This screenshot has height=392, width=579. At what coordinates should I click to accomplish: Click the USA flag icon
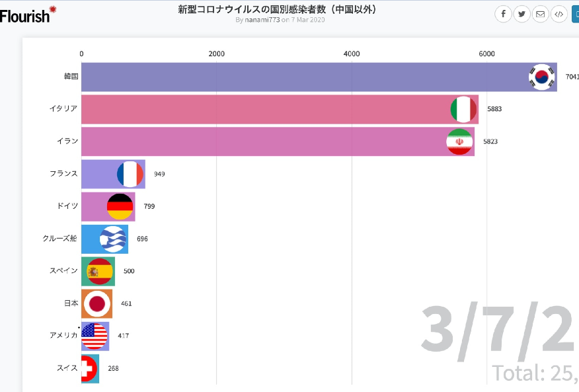pyautogui.click(x=95, y=336)
